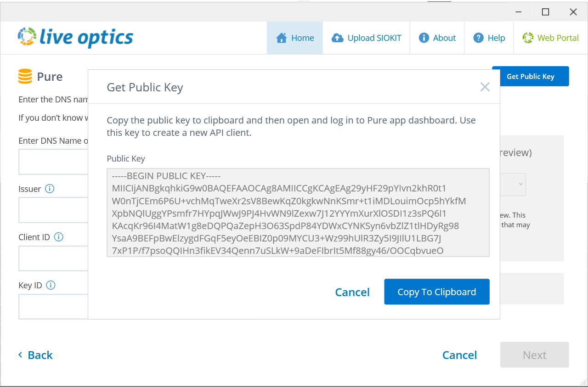Image resolution: width=588 pixels, height=387 pixels.
Task: Click the Upload SIOKIT cloud icon
Action: click(338, 38)
